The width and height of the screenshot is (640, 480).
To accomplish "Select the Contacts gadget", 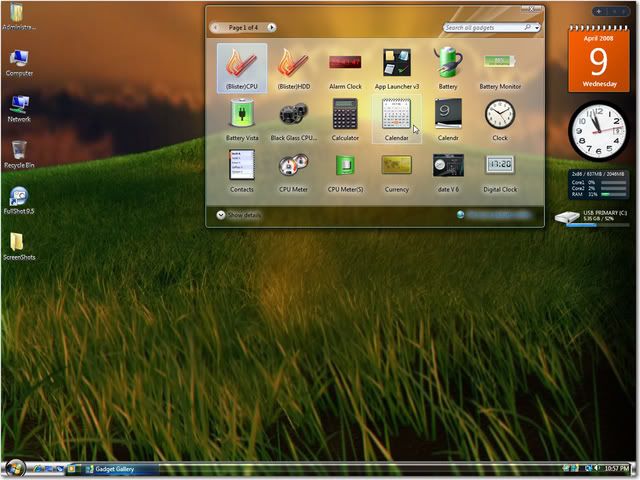I will click(242, 171).
